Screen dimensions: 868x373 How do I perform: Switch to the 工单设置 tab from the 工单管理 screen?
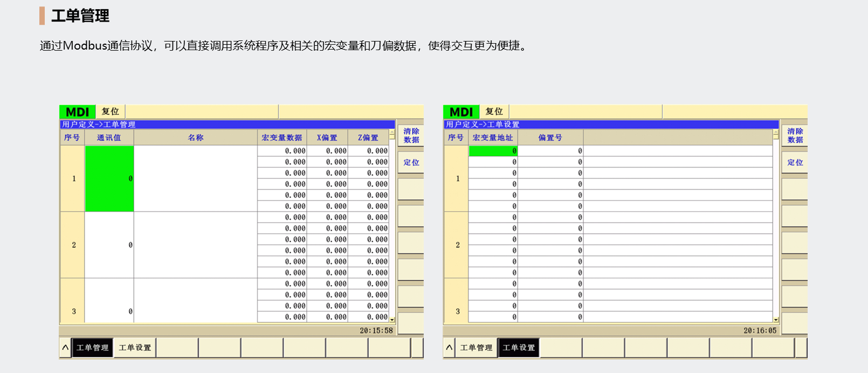pos(135,348)
